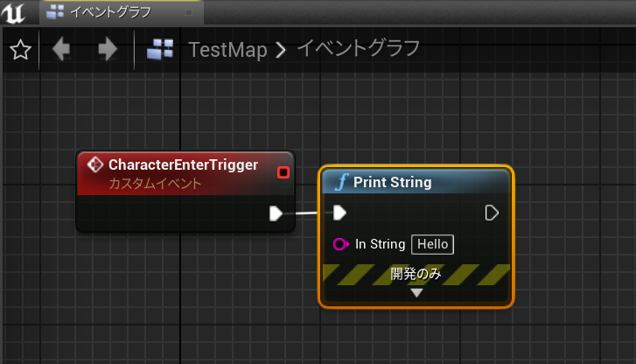Select the CharacterEnterTrigger node title
Image resolution: width=636 pixels, height=364 pixels.
point(183,164)
